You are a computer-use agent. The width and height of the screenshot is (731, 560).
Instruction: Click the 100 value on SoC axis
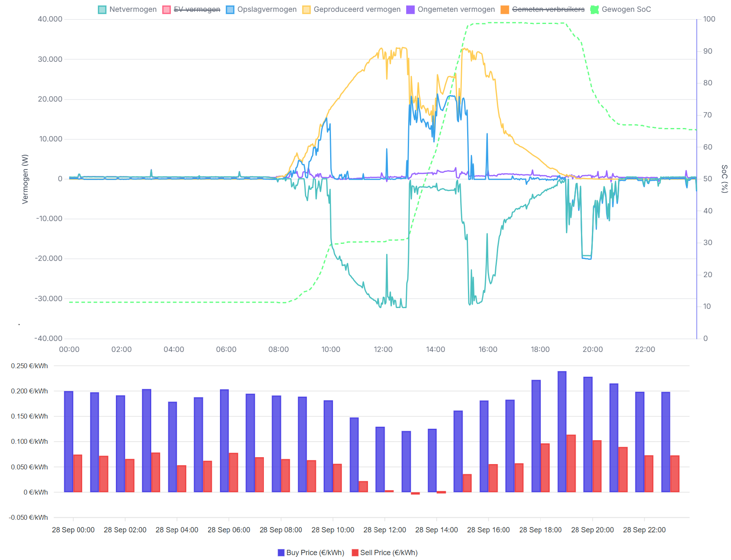point(709,19)
